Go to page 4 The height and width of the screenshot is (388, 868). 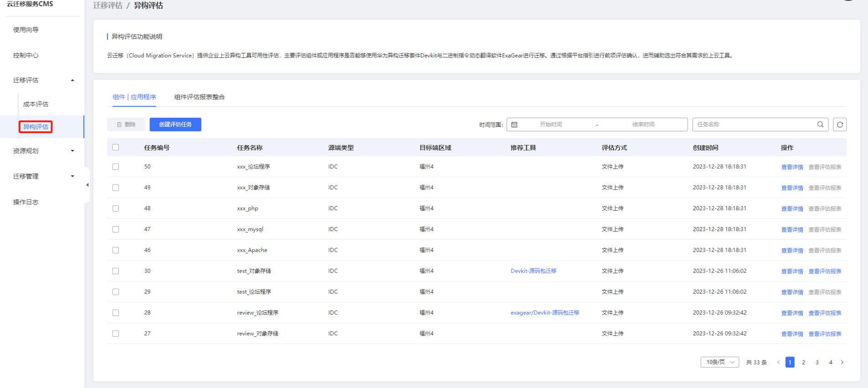click(831, 362)
